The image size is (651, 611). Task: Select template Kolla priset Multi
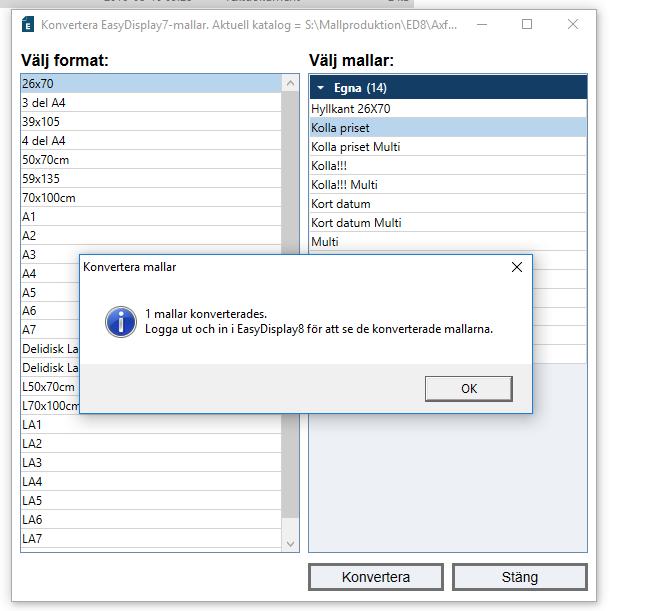[448, 147]
